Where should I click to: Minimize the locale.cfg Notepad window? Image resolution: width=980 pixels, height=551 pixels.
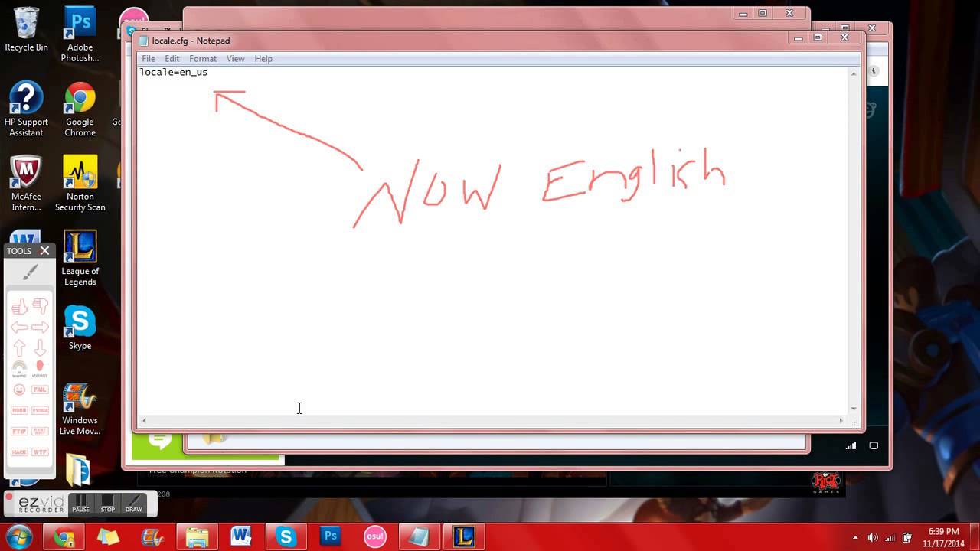tap(799, 37)
